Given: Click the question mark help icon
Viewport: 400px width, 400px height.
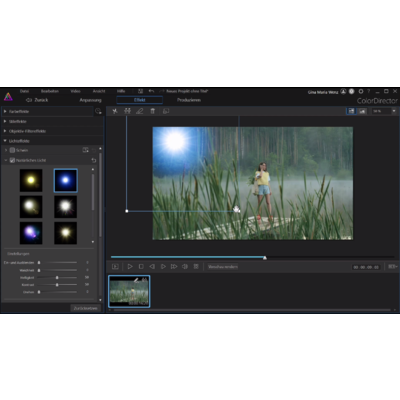Looking at the screenshot, I should [x=368, y=91].
